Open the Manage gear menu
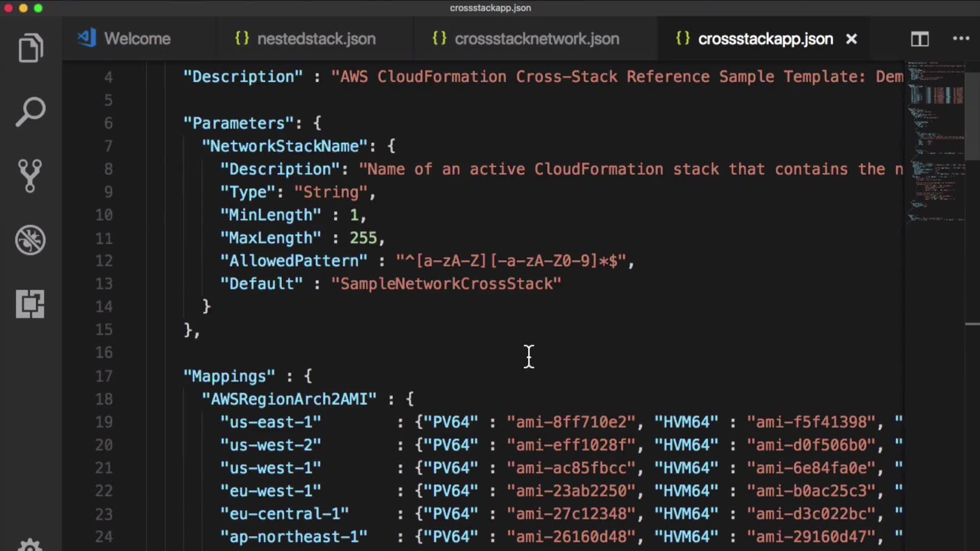The height and width of the screenshot is (551, 980). click(31, 545)
